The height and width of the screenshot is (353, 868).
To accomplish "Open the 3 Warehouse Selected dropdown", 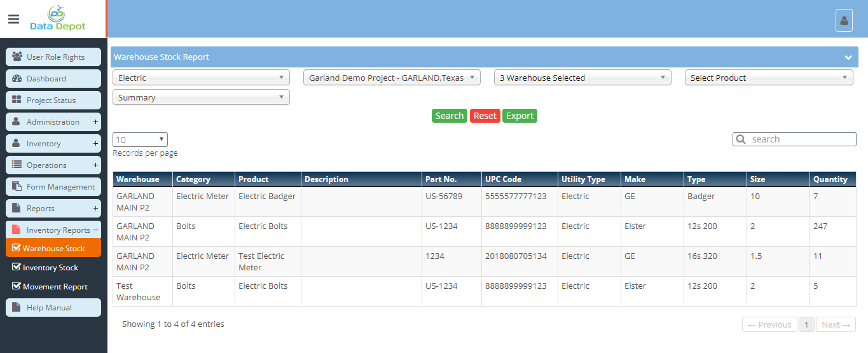I will point(582,78).
